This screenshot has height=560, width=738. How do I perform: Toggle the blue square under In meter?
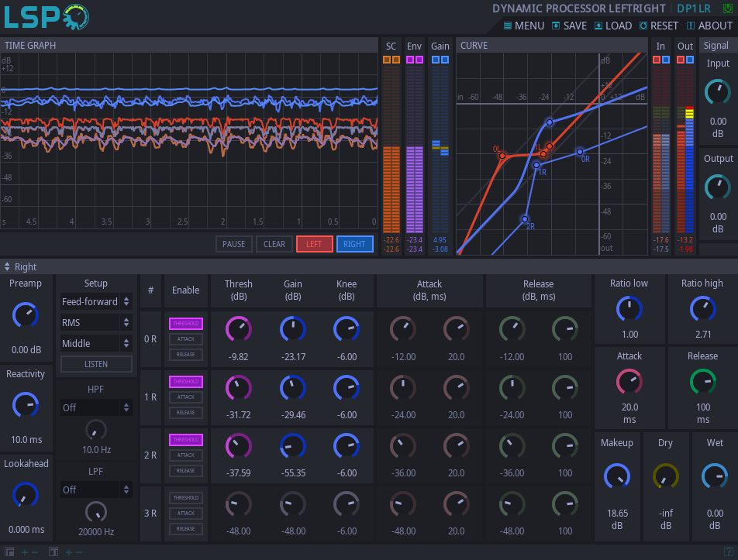tap(665, 60)
